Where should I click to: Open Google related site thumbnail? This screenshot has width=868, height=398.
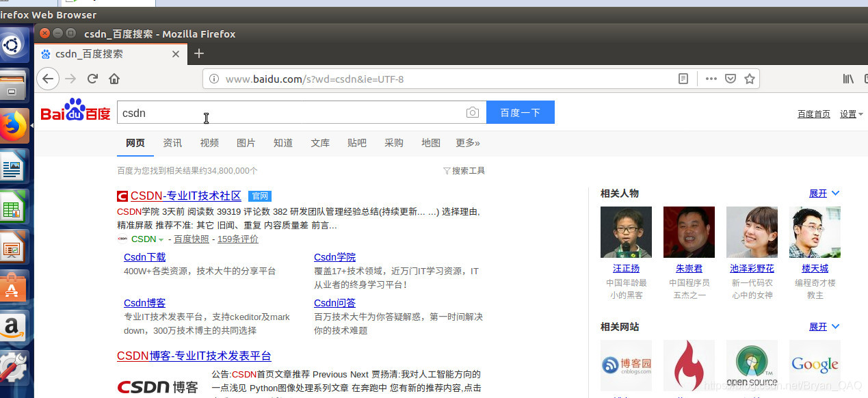(815, 365)
